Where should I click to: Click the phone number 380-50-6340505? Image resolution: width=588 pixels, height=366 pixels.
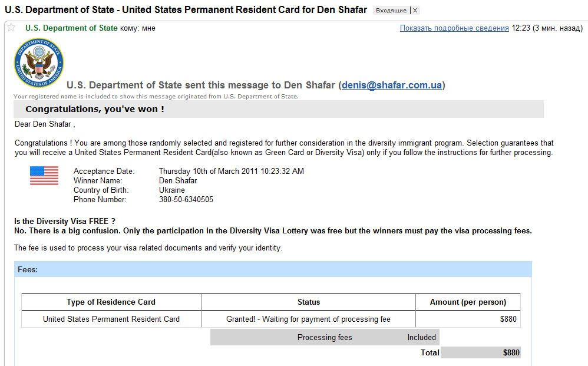pyautogui.click(x=186, y=199)
